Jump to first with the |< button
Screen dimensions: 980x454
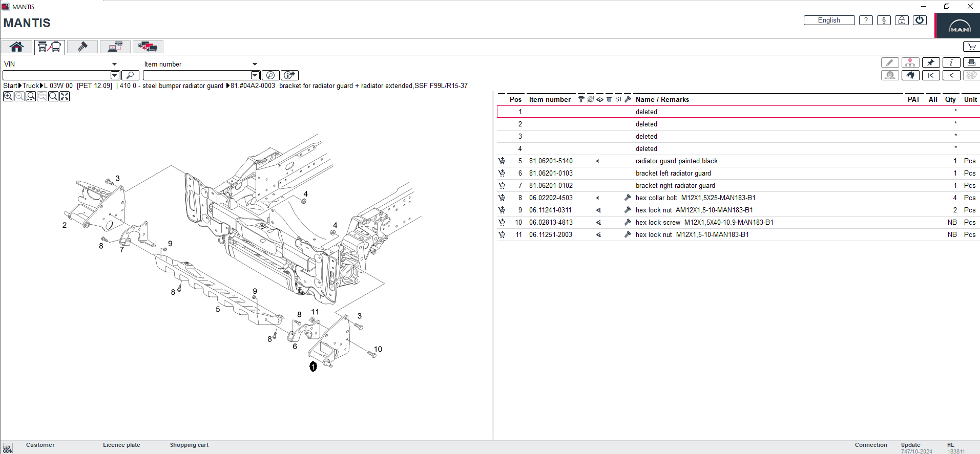[x=931, y=75]
